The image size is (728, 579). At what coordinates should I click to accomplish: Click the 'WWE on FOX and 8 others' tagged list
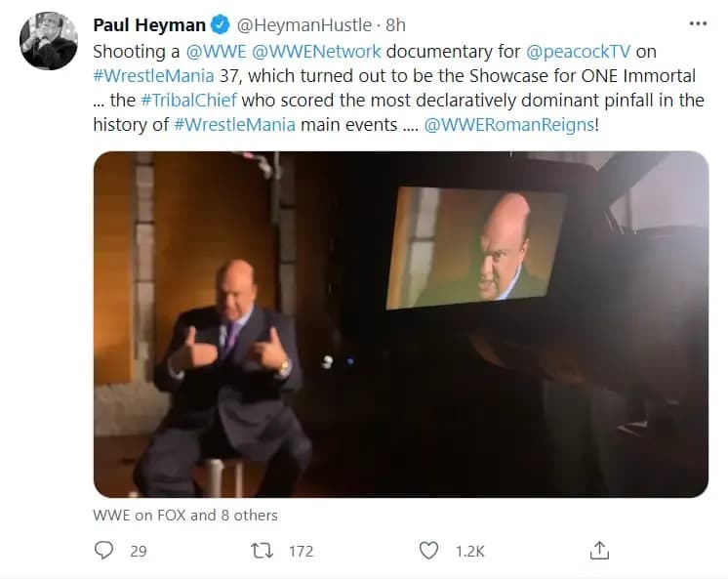click(x=185, y=515)
